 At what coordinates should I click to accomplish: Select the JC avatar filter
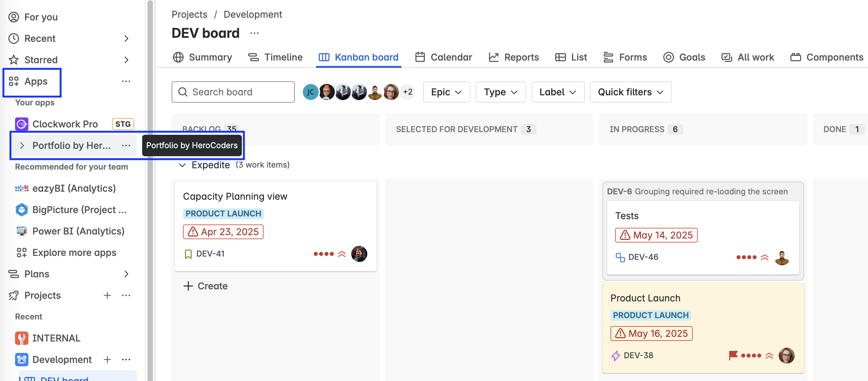coord(310,92)
